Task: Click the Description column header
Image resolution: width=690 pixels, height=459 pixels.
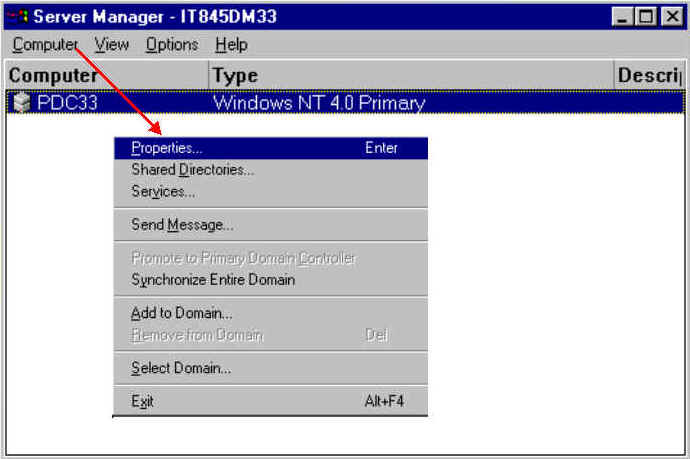Action: click(x=649, y=75)
